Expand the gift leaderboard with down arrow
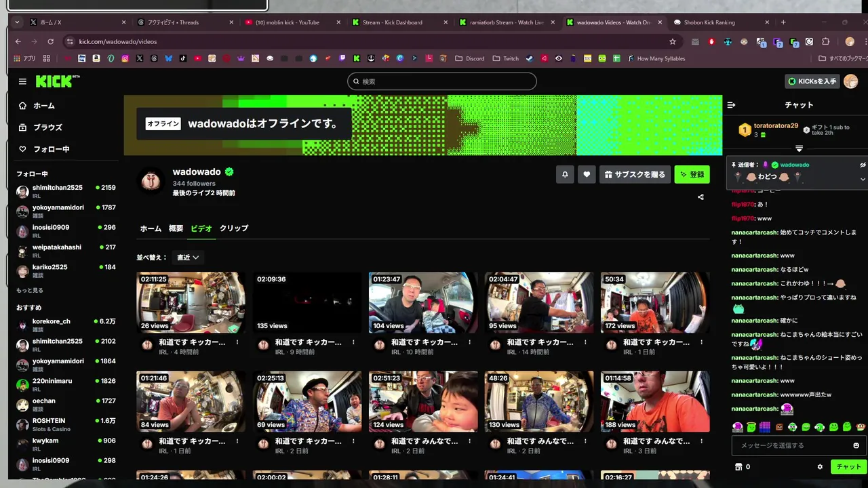The width and height of the screenshot is (868, 488). click(x=799, y=148)
